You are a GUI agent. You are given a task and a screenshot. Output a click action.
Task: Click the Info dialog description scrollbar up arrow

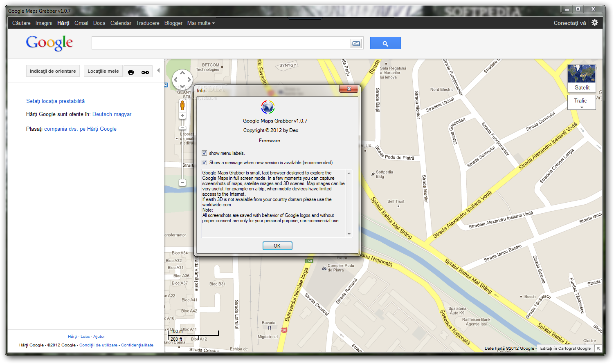[x=349, y=173]
